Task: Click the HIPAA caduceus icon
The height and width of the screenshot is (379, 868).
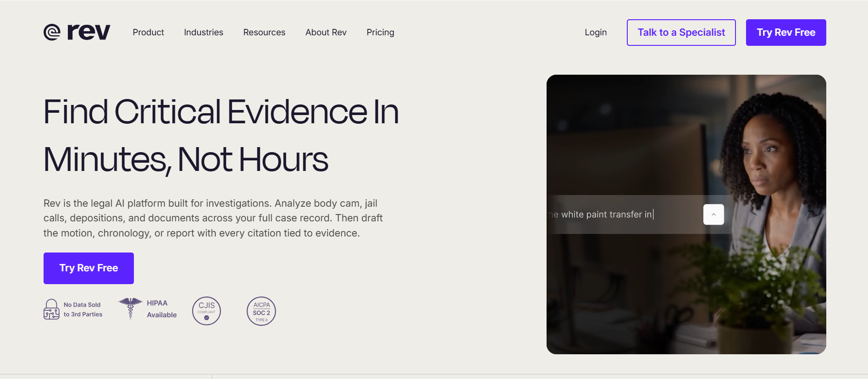Action: (131, 308)
